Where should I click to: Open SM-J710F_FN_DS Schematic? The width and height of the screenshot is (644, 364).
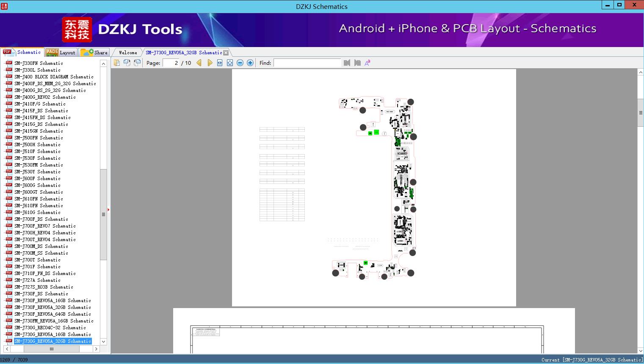pos(45,273)
